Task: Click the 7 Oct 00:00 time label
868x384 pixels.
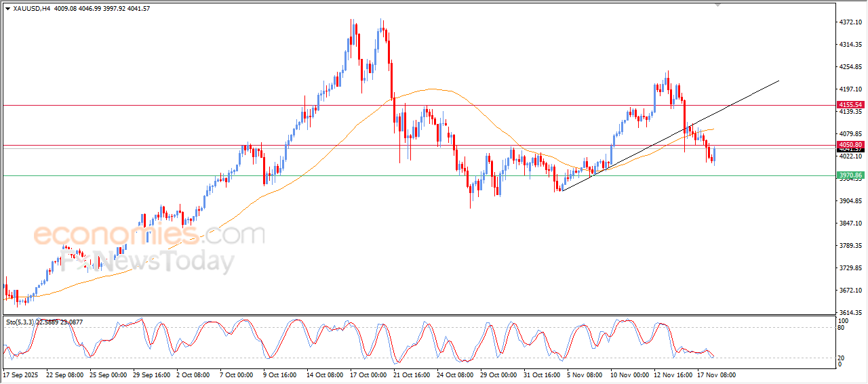Action: point(237,375)
